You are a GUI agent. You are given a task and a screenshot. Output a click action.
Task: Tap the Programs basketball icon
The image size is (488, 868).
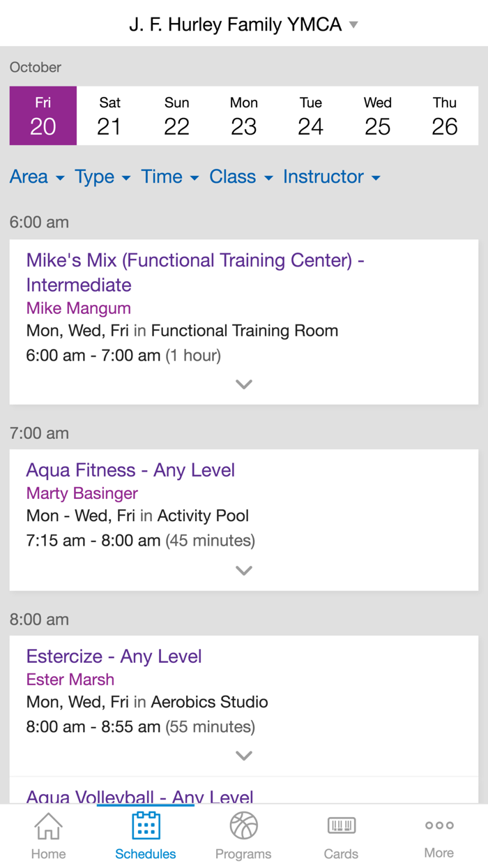[243, 826]
